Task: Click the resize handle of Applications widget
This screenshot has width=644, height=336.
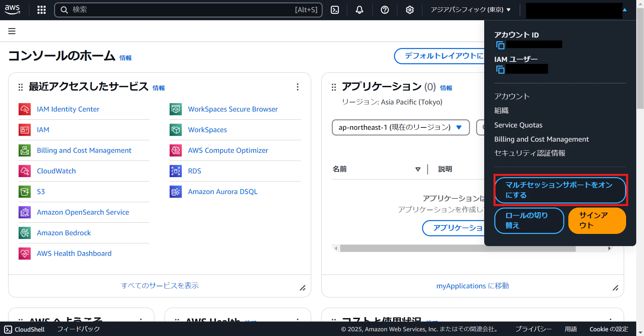Action: 616,288
